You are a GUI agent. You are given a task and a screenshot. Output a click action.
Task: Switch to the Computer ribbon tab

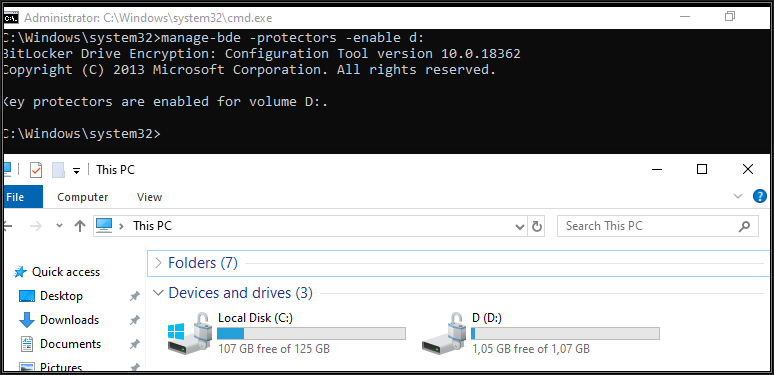click(82, 197)
